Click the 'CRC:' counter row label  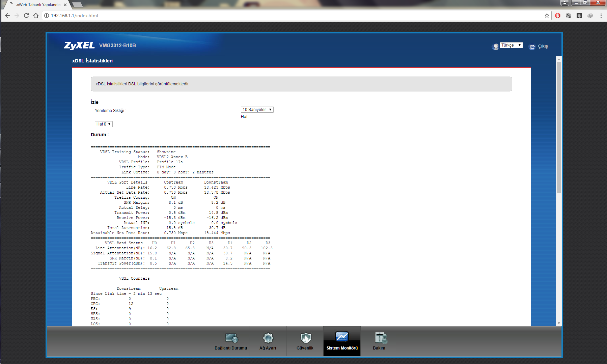95,304
